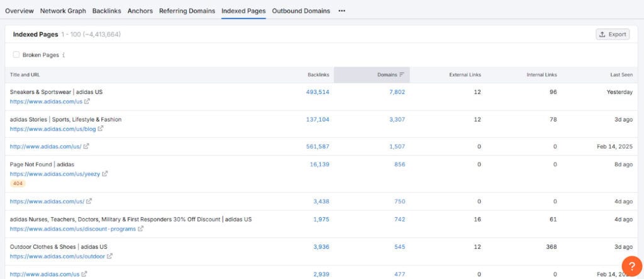
Task: Click the '8d ago' last seen value
Action: click(623, 164)
